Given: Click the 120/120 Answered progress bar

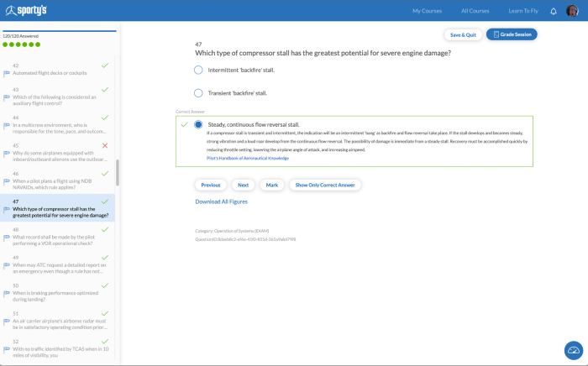Looking at the screenshot, I should coord(60,31).
